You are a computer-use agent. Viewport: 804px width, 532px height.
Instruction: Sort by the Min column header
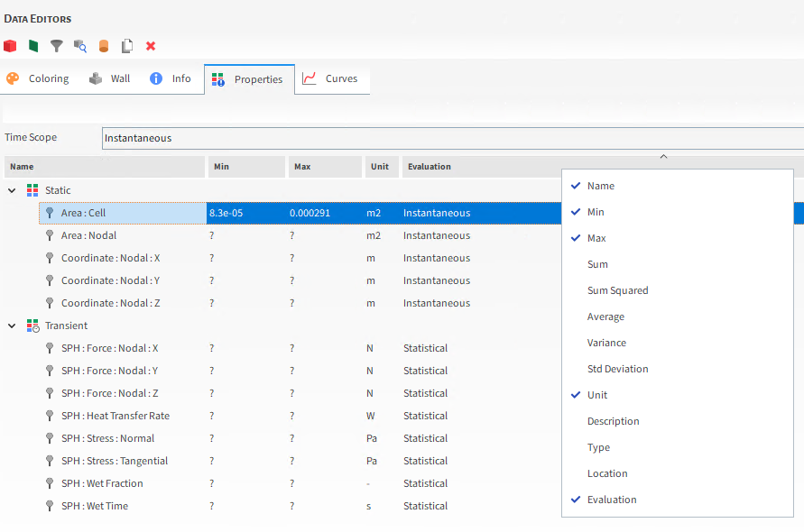pos(246,167)
